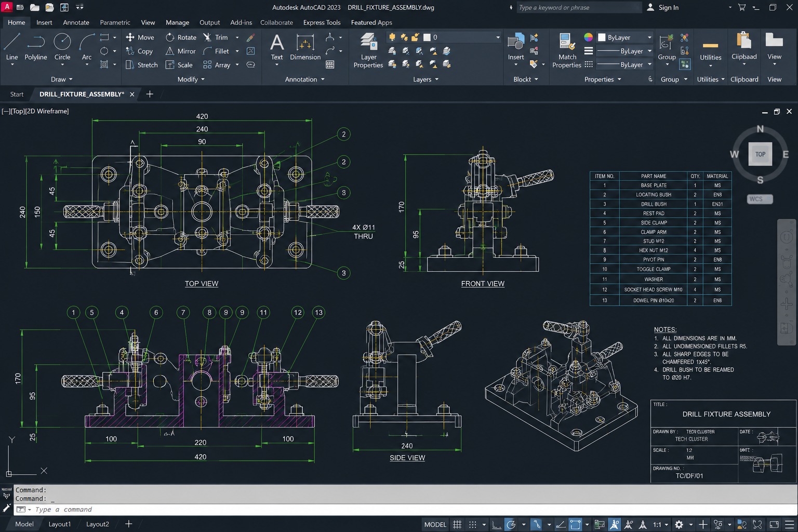The width and height of the screenshot is (798, 532).
Task: Click the object color wheel swatch
Action: coord(588,37)
